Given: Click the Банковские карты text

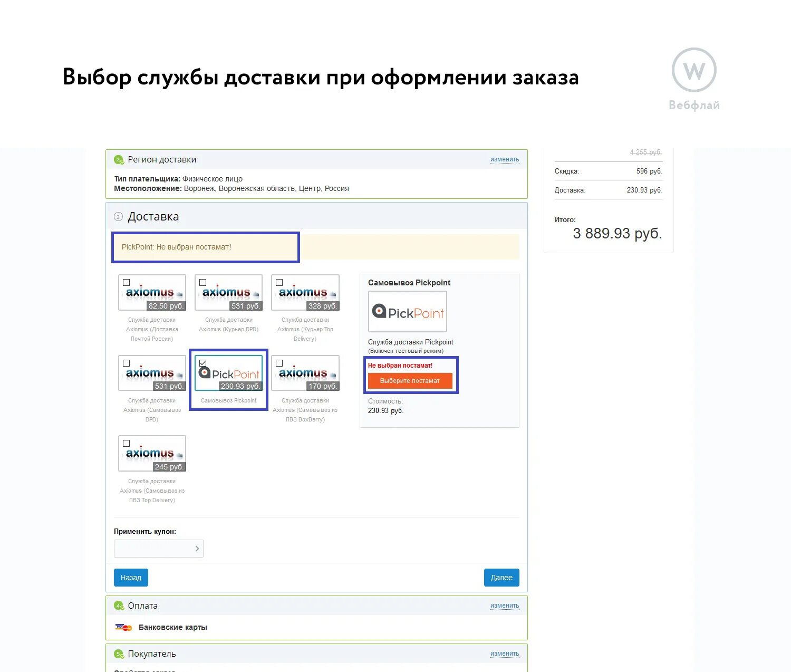Looking at the screenshot, I should tap(173, 627).
